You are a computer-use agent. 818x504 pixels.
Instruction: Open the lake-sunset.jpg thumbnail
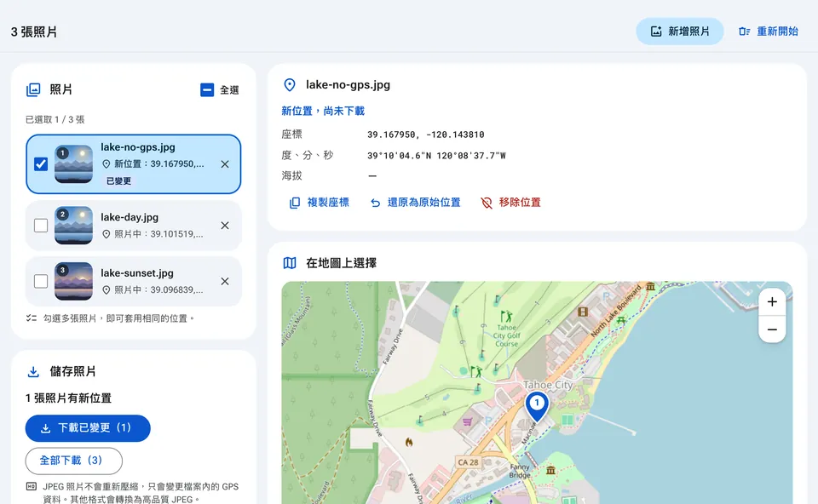click(x=73, y=282)
